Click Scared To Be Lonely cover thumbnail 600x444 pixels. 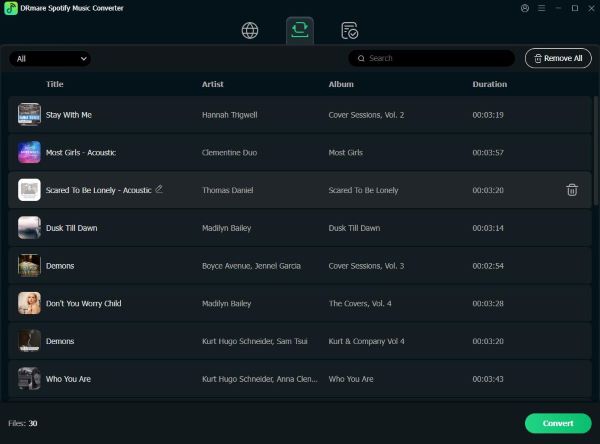click(x=29, y=190)
